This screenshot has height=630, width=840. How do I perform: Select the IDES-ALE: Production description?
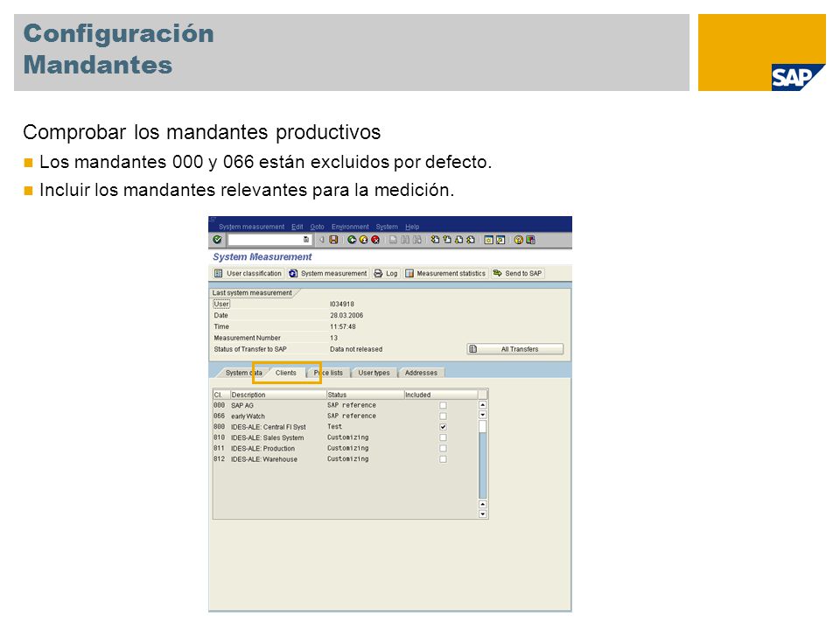click(x=262, y=448)
